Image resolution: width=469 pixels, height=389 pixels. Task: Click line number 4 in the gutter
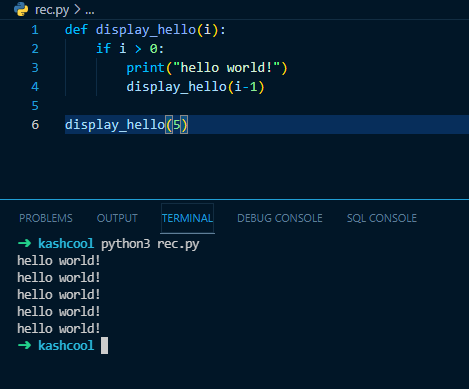click(35, 87)
